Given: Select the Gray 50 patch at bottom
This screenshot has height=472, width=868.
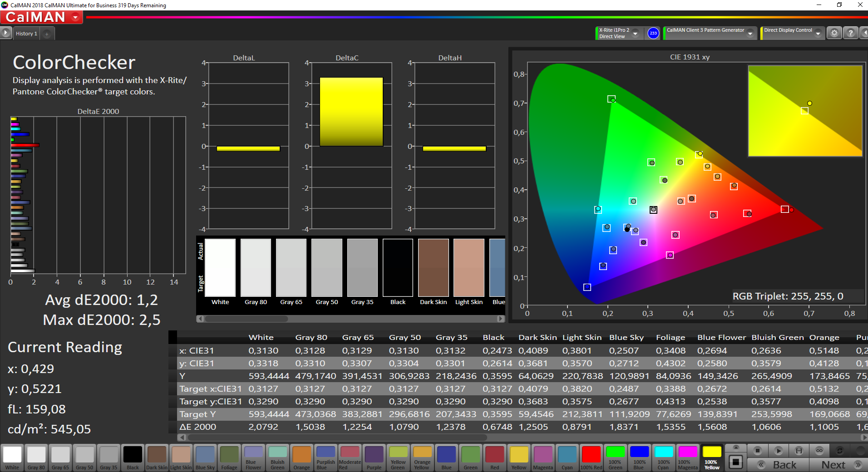Looking at the screenshot, I should [84, 458].
